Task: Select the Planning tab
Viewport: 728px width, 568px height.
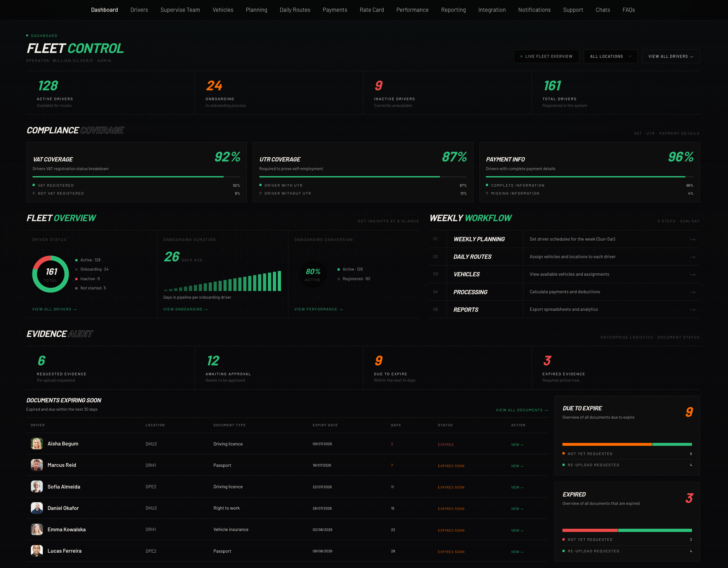Action: [x=256, y=10]
